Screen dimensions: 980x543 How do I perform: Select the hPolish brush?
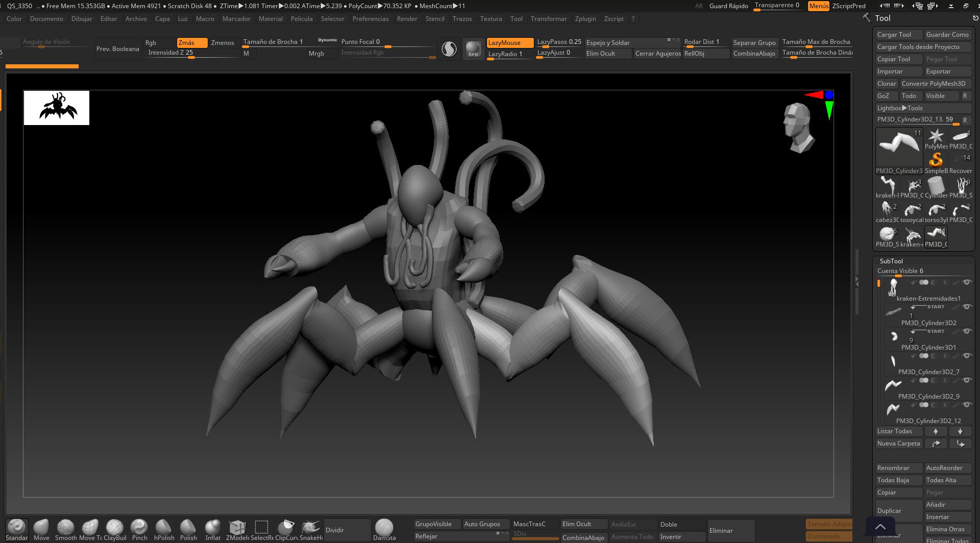[x=164, y=530]
